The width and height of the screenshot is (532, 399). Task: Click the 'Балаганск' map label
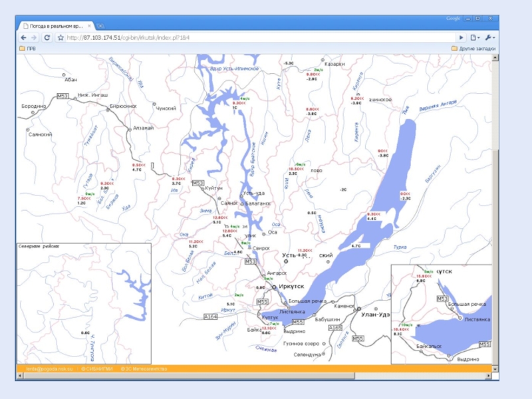[258, 203]
